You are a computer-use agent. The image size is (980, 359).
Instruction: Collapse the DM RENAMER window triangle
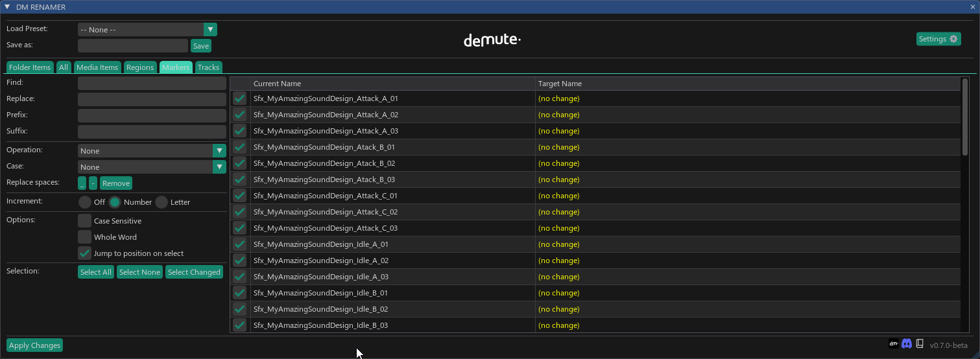[7, 6]
